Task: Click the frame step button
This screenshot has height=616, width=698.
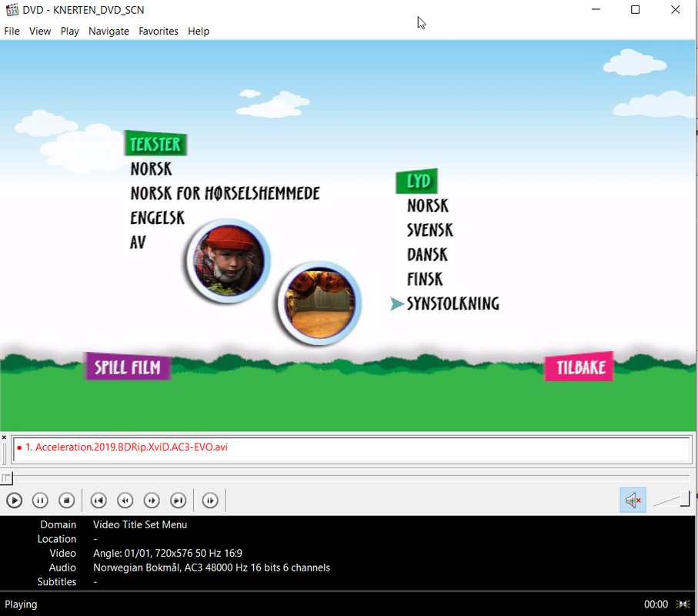Action: [210, 500]
